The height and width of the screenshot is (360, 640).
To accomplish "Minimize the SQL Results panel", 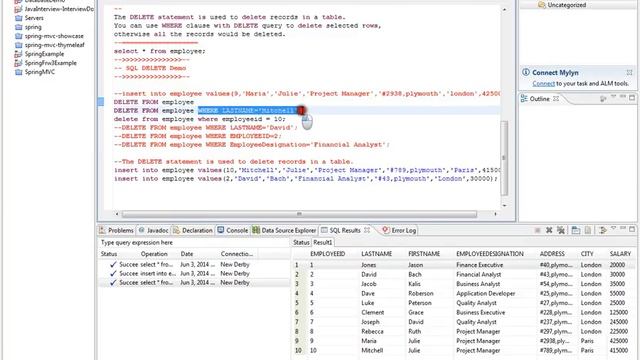I will pos(623,229).
